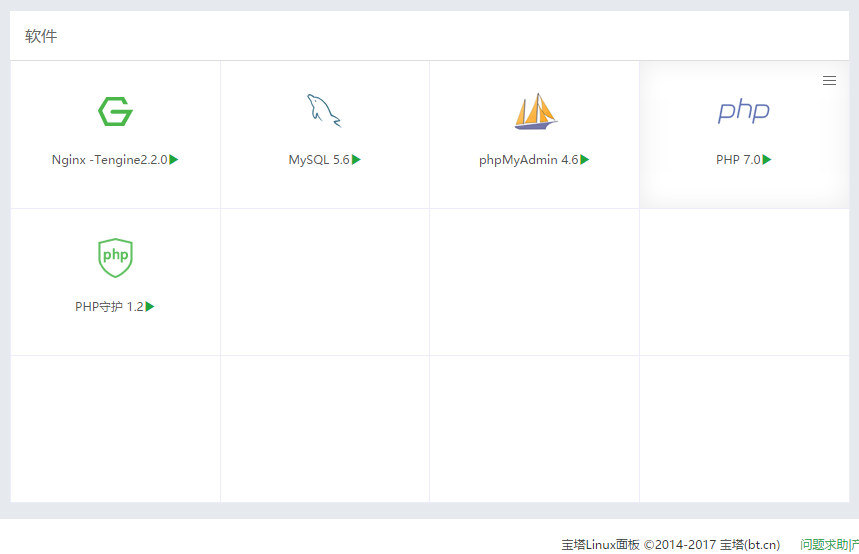859x554 pixels.
Task: Open phpMyAdmin 4.6 label
Action: tap(529, 159)
